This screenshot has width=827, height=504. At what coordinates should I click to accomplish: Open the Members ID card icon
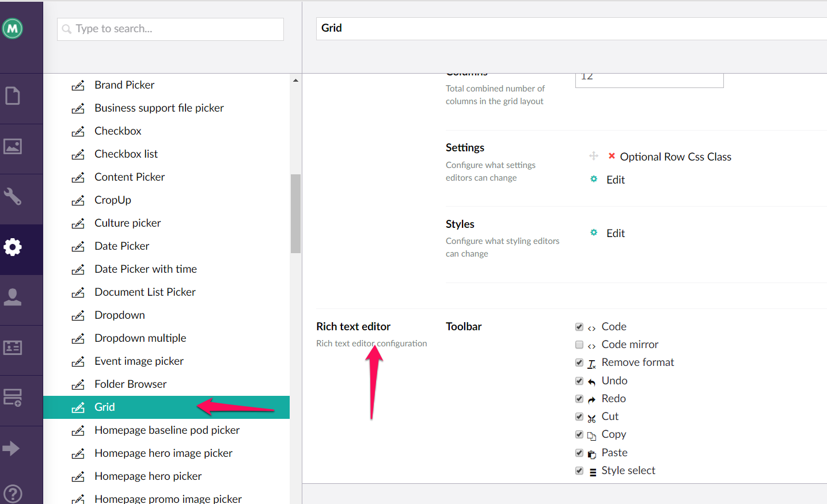pyautogui.click(x=13, y=348)
